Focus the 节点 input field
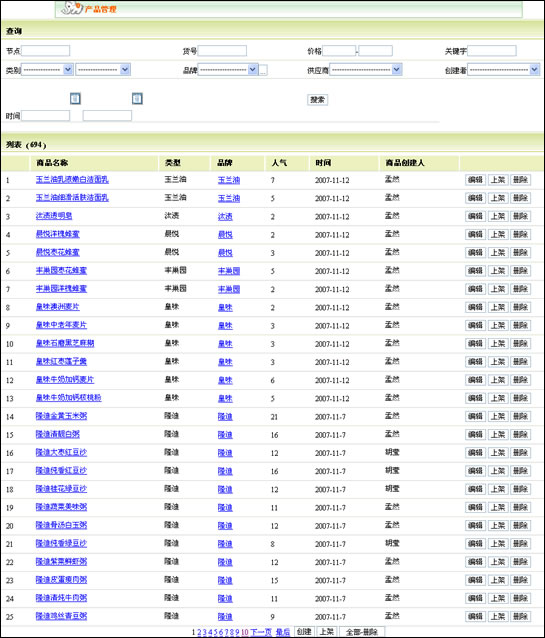 (46, 50)
